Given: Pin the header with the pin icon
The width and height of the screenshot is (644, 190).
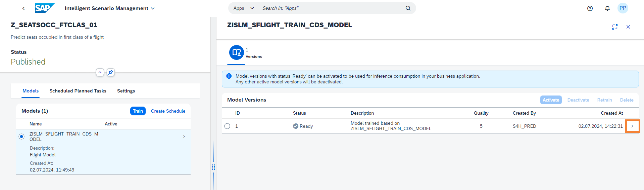Looking at the screenshot, I should pyautogui.click(x=110, y=72).
